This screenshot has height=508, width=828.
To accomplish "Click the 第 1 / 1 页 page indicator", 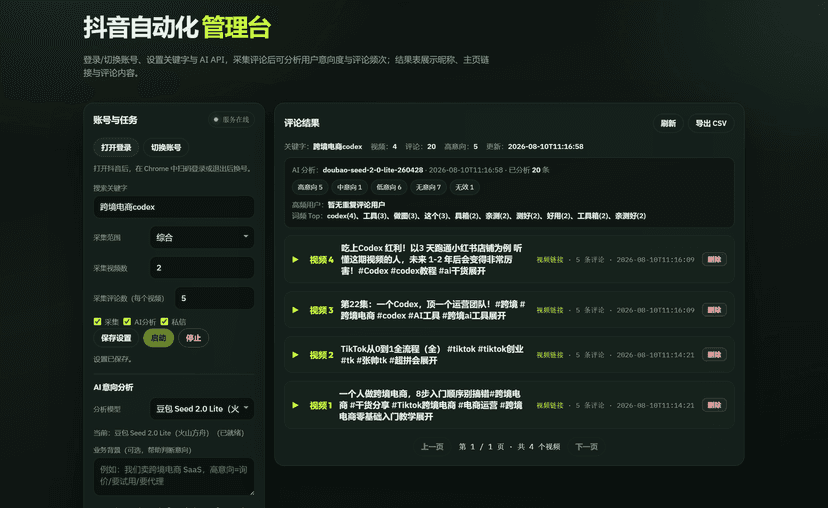I will pyautogui.click(x=481, y=447).
